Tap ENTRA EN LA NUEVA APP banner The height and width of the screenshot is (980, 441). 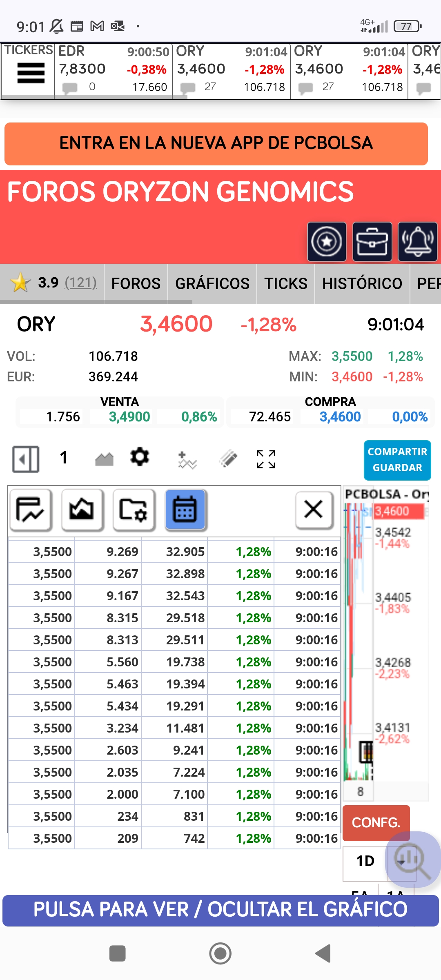[x=216, y=144]
